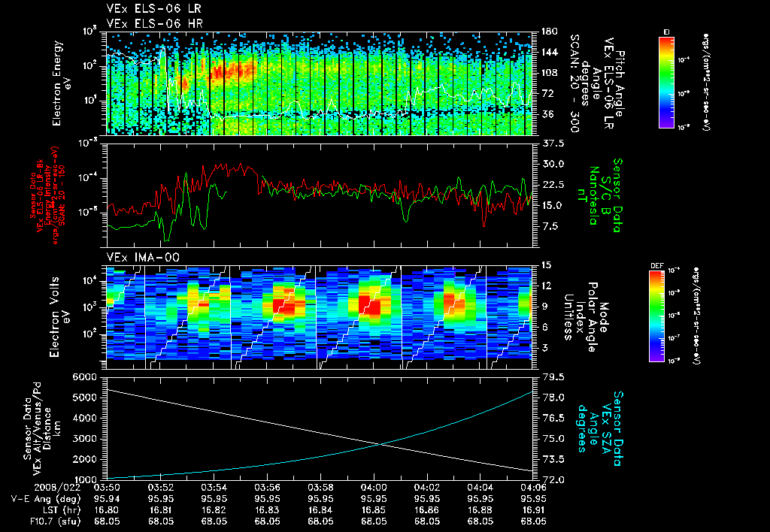The height and width of the screenshot is (532, 770).
Task: Click the 03:58 time tick label
Action: coord(320,488)
